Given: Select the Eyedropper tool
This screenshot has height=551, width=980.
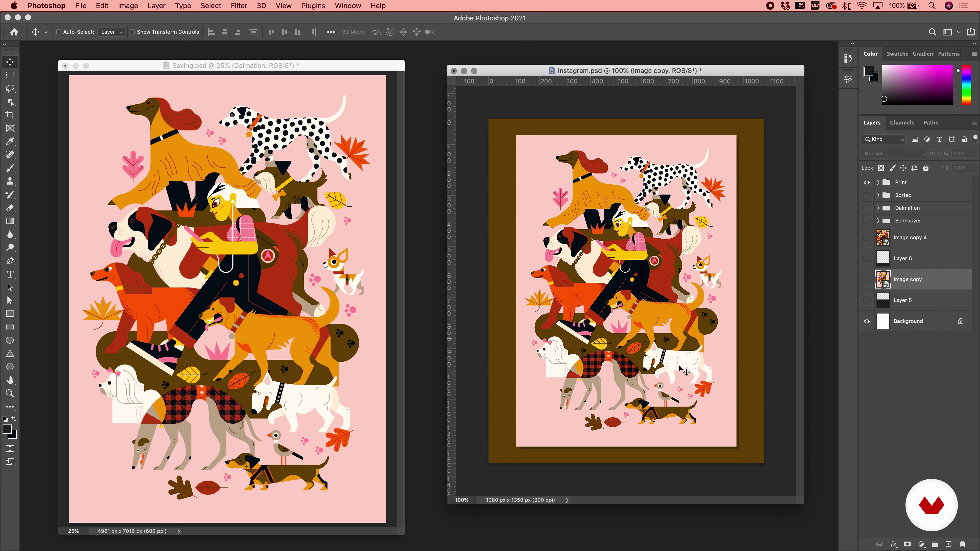Looking at the screenshot, I should [x=10, y=142].
